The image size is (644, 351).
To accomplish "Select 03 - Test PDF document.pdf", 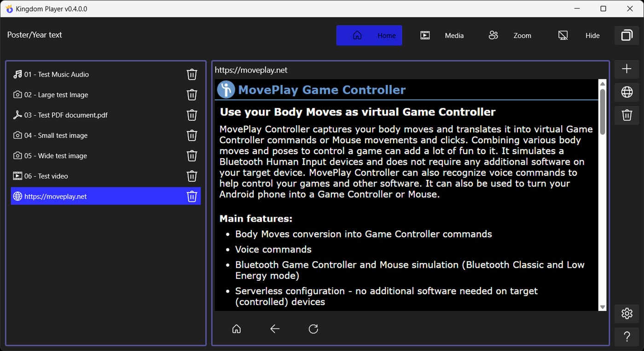I will [x=106, y=115].
